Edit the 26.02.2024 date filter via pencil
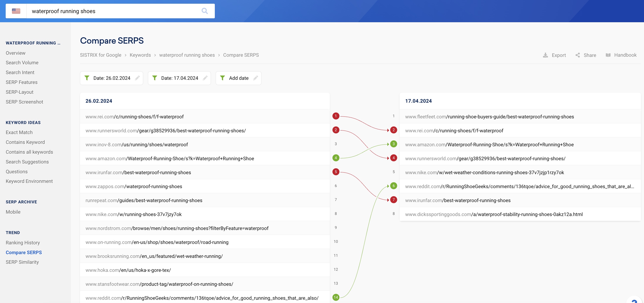 tap(137, 78)
